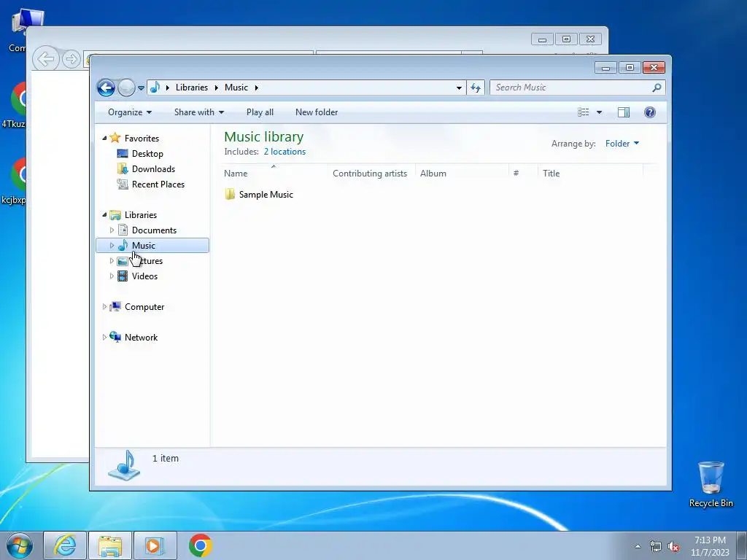Open the Videos library
This screenshot has width=747, height=560.
144,276
